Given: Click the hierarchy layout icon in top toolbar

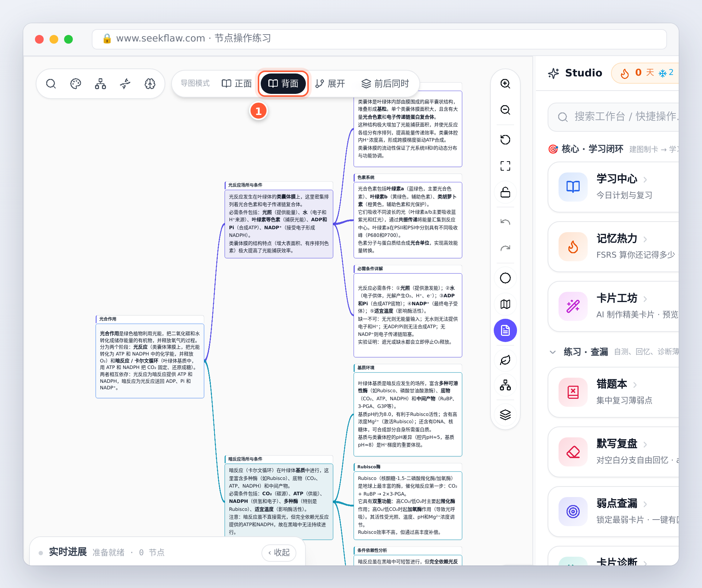Looking at the screenshot, I should [100, 84].
